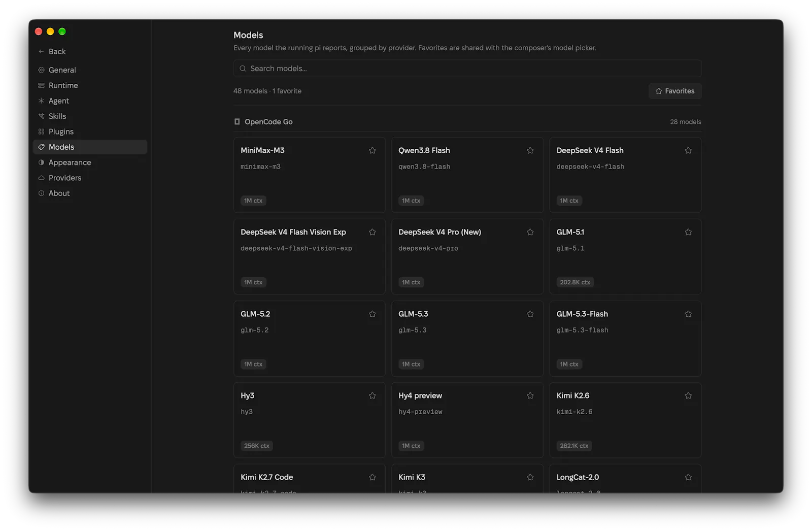Image resolution: width=812 pixels, height=531 pixels.
Task: Toggle favorite star on Qwen3.8 Flash
Action: 530,150
